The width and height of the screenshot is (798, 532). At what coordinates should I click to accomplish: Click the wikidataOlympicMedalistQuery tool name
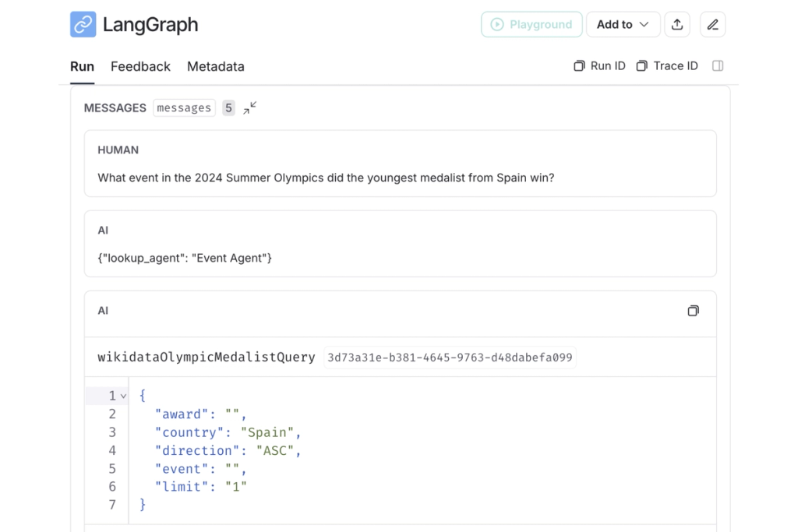click(206, 358)
